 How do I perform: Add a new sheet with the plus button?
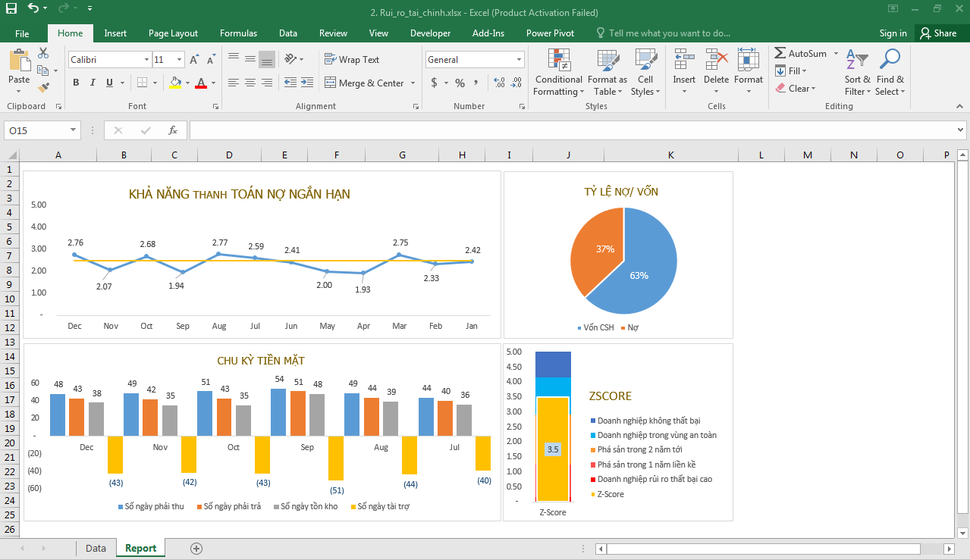click(196, 548)
